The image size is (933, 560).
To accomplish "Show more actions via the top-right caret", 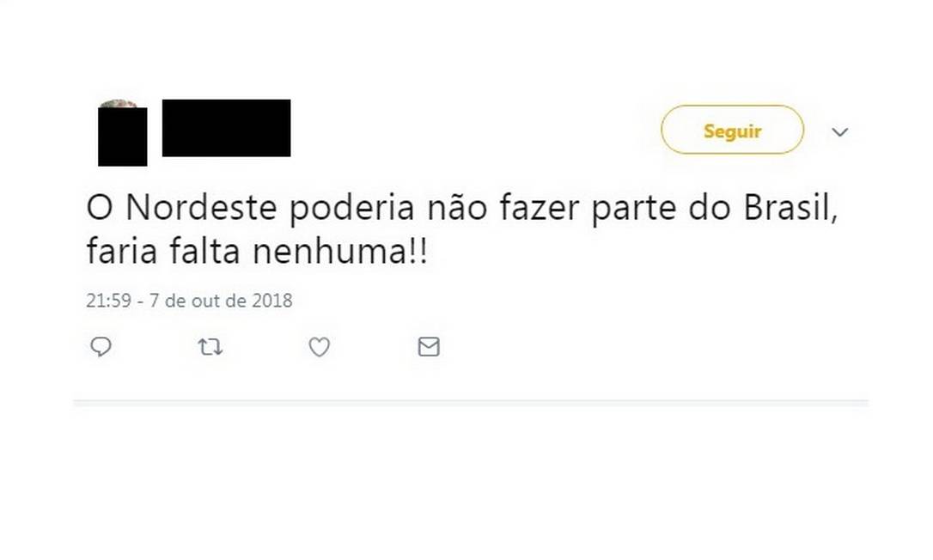I will (840, 131).
